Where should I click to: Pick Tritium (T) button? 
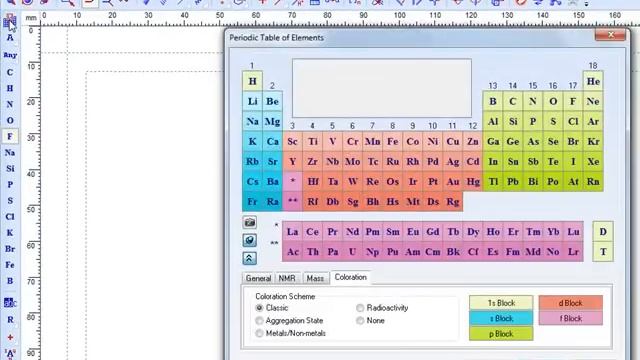click(x=603, y=252)
